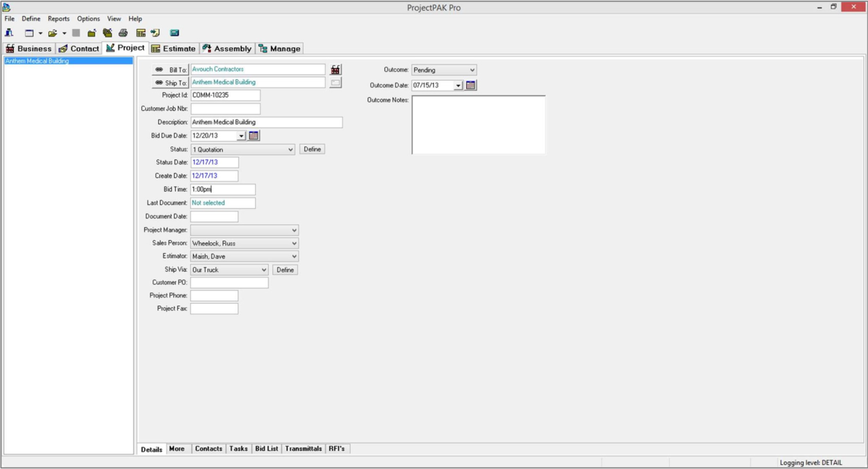Click the notes toolbar icon
This screenshot has width=868, height=469.
[156, 33]
